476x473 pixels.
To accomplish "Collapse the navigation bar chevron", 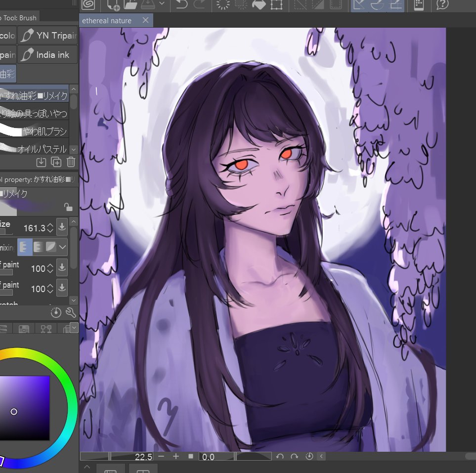I will click(321, 456).
